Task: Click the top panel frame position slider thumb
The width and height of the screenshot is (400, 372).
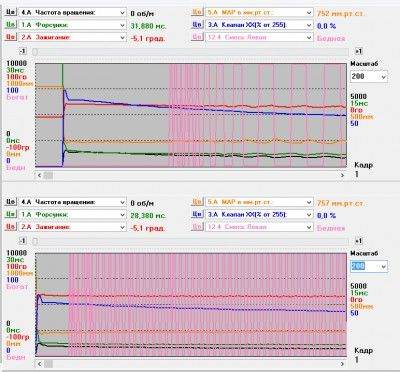Action: click(x=35, y=52)
